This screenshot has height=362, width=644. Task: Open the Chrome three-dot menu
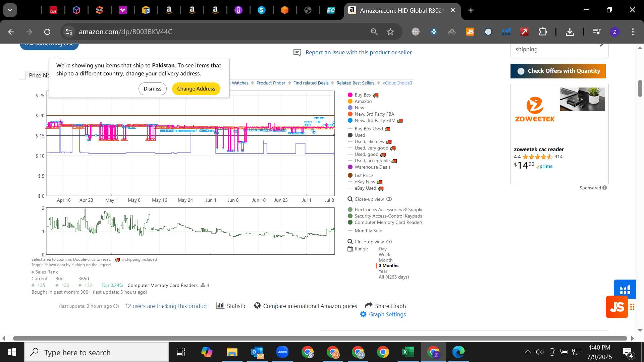pyautogui.click(x=633, y=32)
